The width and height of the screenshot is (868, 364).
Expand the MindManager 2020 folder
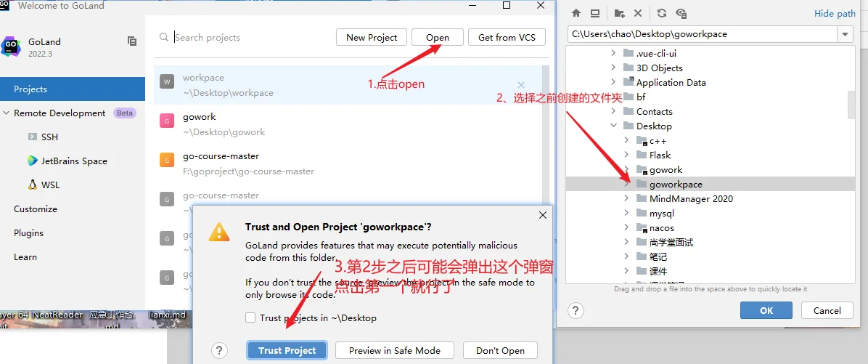[x=626, y=198]
